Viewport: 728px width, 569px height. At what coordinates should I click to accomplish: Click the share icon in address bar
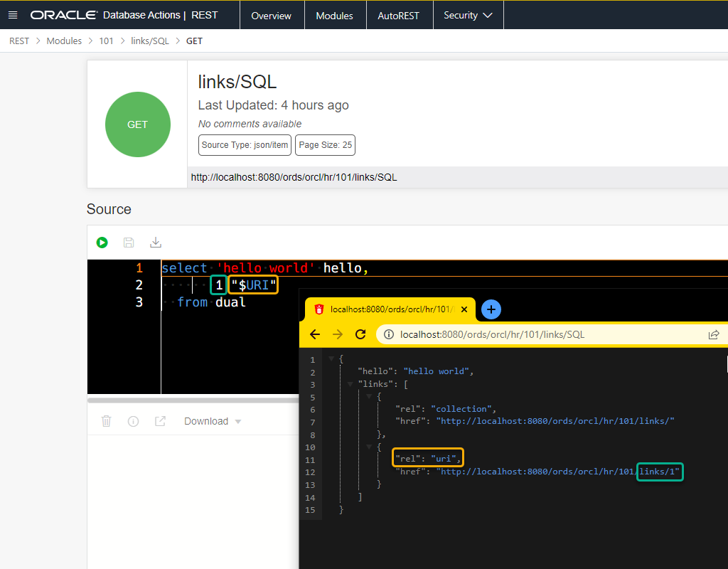(713, 334)
